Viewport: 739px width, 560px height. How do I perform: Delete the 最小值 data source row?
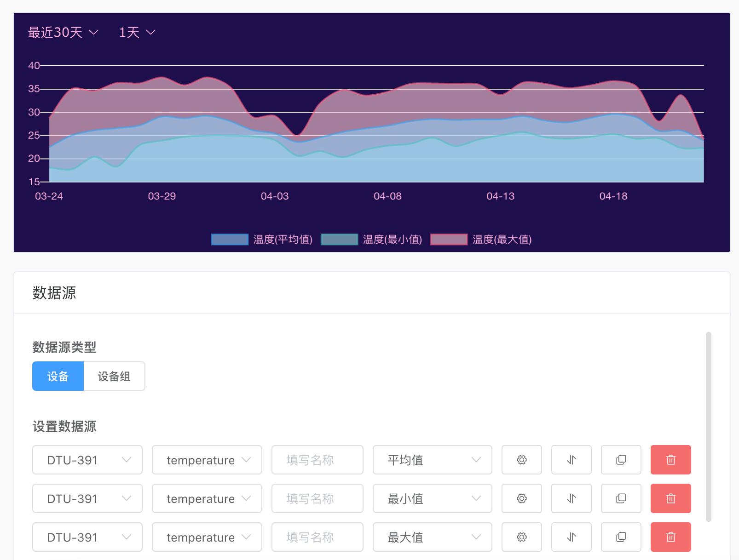[670, 498]
